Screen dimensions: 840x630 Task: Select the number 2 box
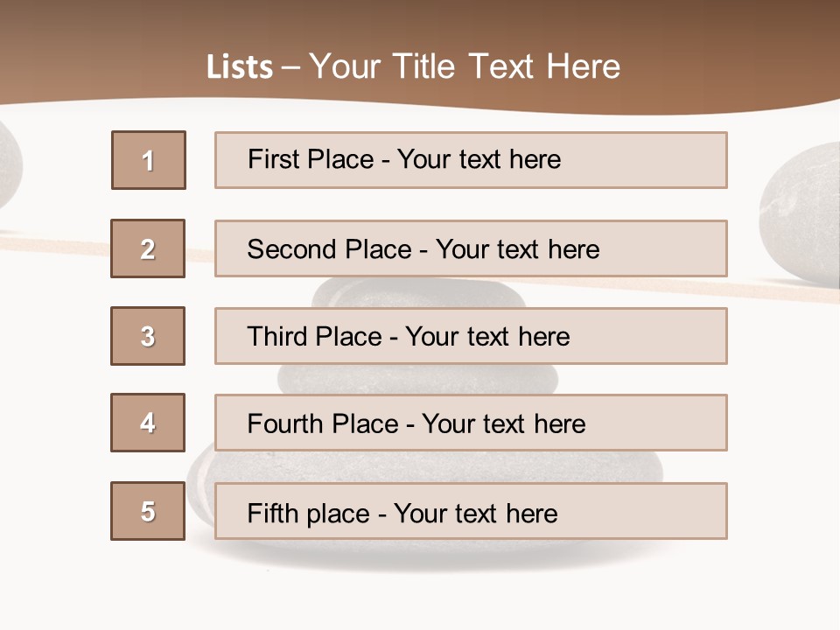click(148, 248)
